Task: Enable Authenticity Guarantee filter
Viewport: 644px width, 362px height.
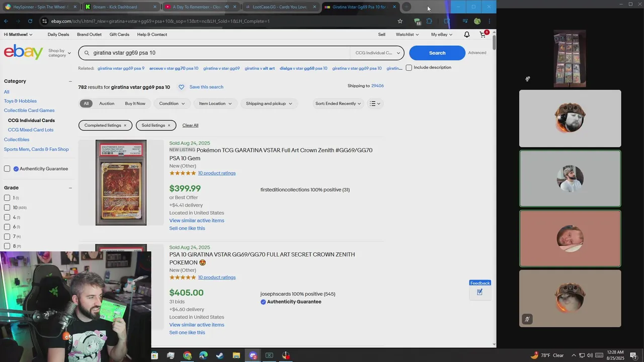Action: point(7,168)
